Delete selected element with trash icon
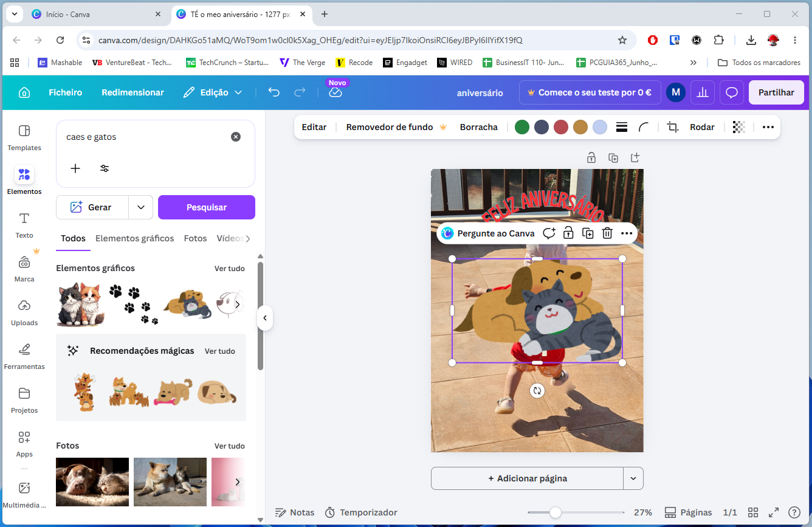The image size is (812, 527). (607, 233)
